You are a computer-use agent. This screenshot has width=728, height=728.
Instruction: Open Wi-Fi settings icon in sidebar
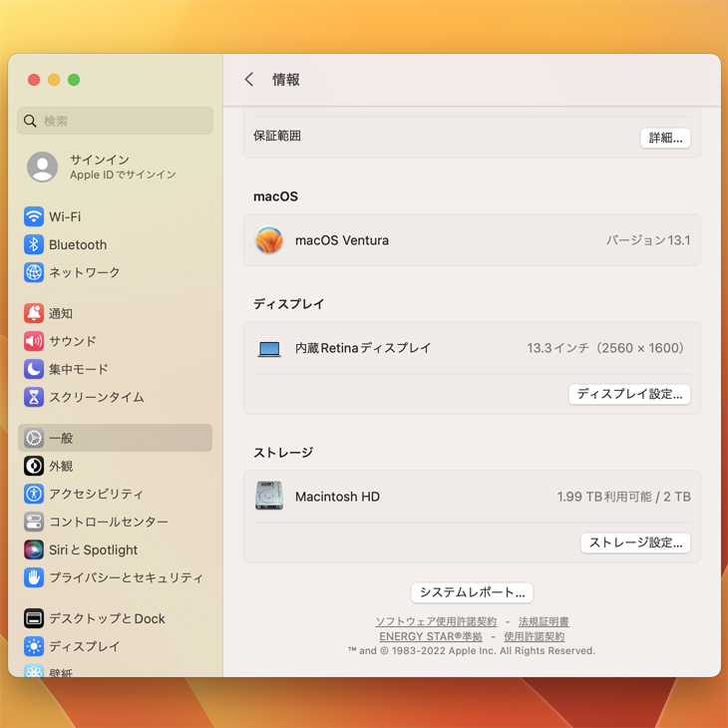(34, 216)
